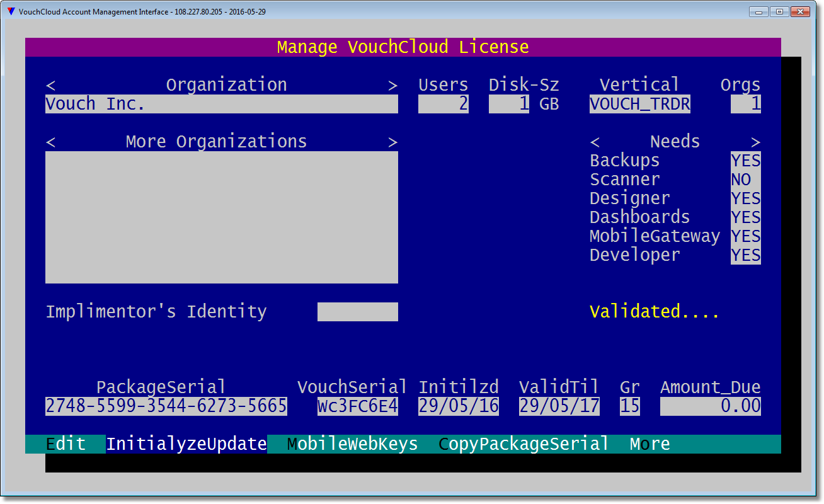The width and height of the screenshot is (824, 504).
Task: Click the Designer label
Action: coord(630,198)
